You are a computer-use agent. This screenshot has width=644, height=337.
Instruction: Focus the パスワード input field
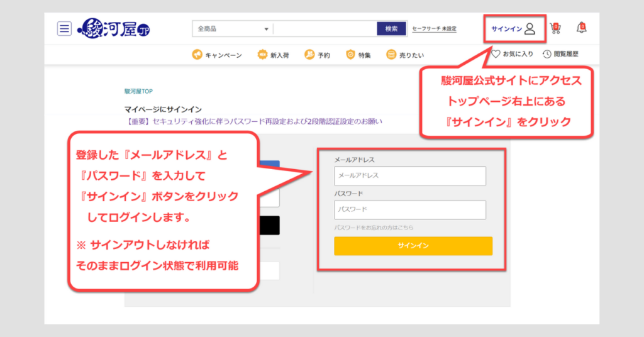coord(410,209)
